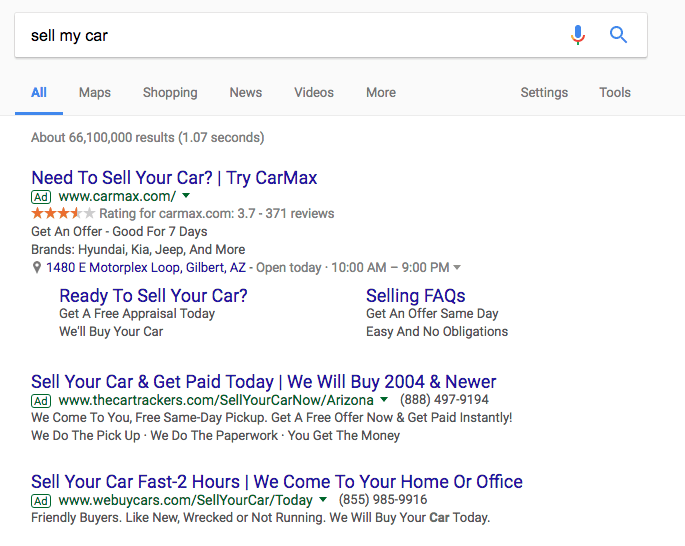Click the Ad badge next to www.carmax.com

pos(41,197)
